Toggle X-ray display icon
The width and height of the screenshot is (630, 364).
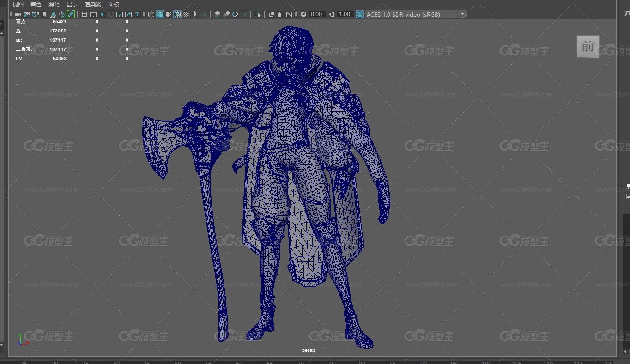click(272, 14)
